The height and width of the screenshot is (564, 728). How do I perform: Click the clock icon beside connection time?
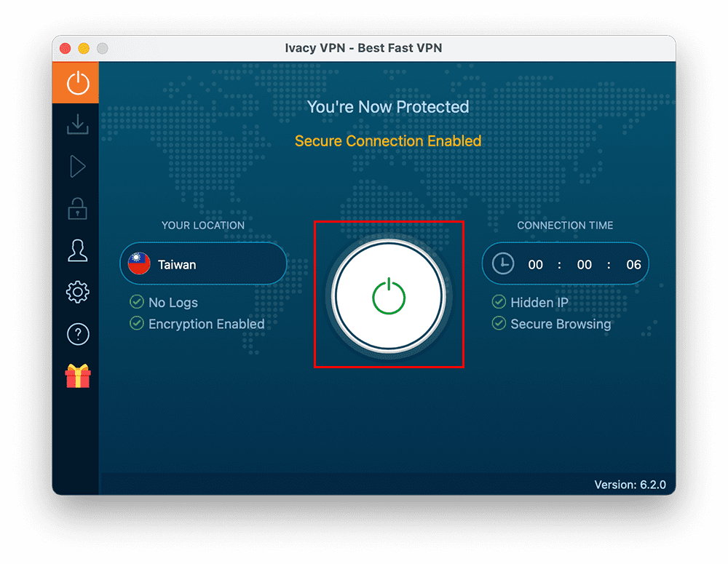click(x=502, y=263)
